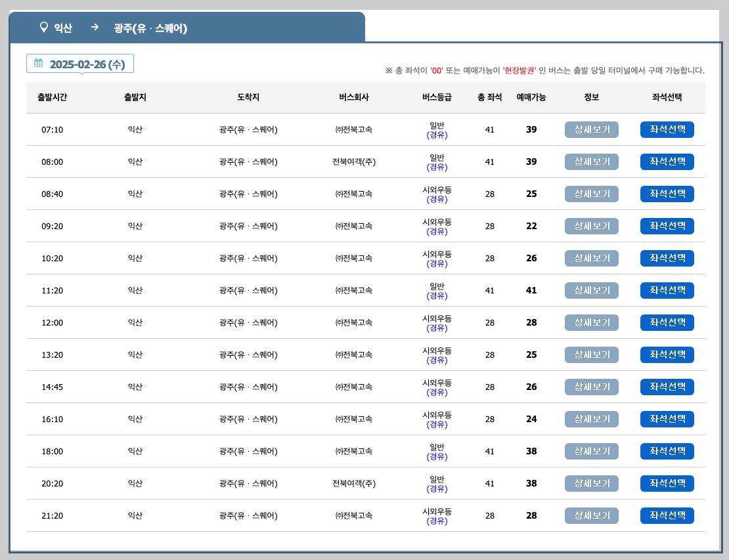Viewport: 729px width, 560px height.
Task: Select the 익산 → 광주(유·스퀘어) route tab
Action: point(187,28)
